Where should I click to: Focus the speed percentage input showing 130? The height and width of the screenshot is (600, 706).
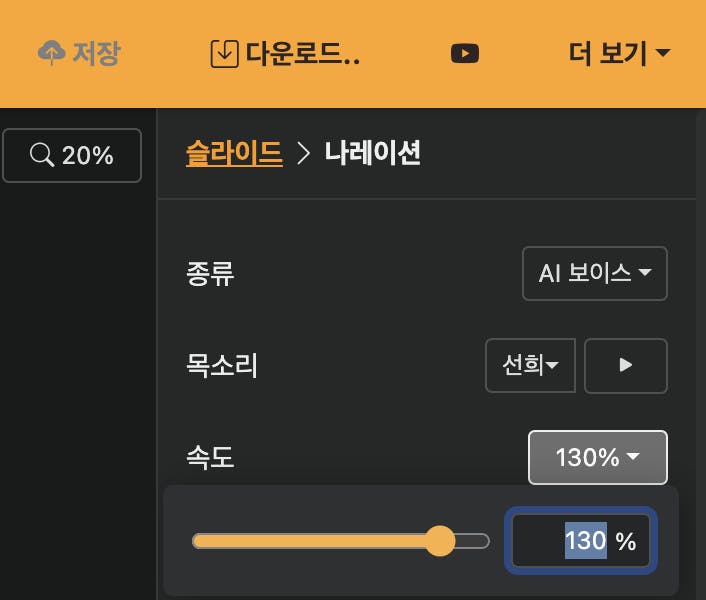click(x=582, y=541)
